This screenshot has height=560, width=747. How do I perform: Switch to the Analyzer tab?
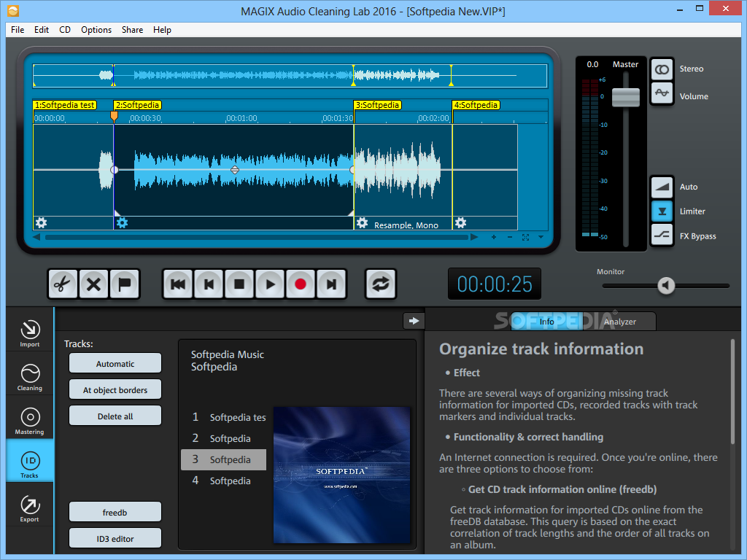coord(620,322)
